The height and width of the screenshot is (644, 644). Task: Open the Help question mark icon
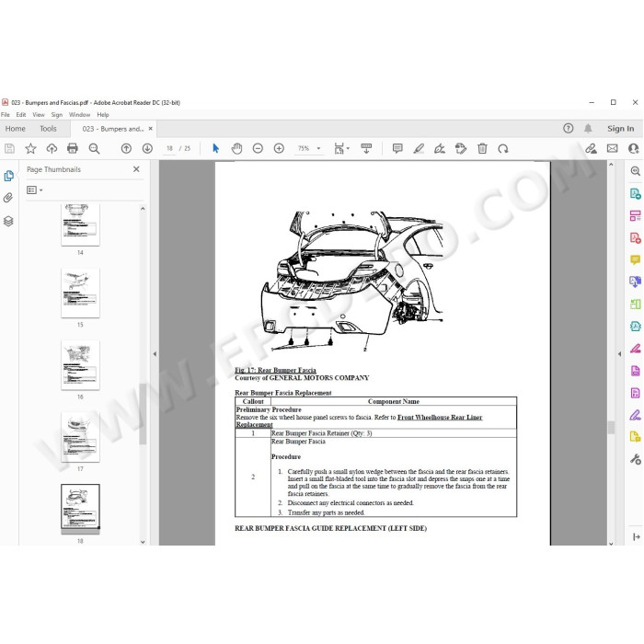coord(568,129)
